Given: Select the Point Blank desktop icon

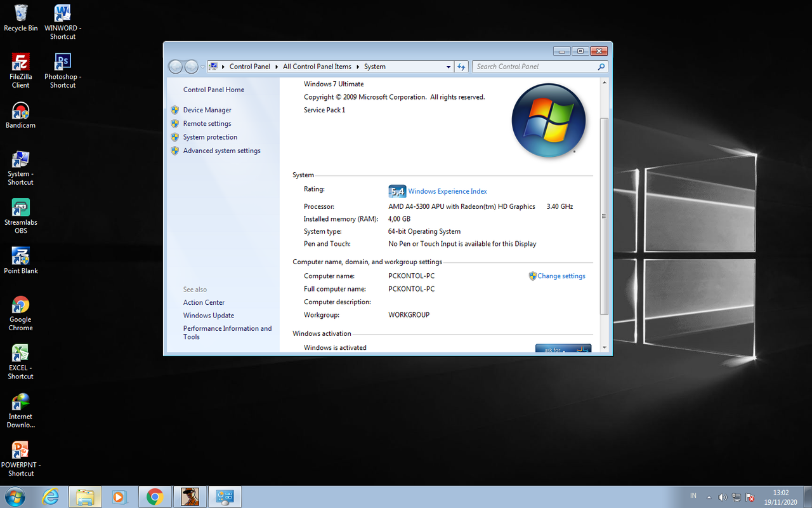Looking at the screenshot, I should point(20,260).
